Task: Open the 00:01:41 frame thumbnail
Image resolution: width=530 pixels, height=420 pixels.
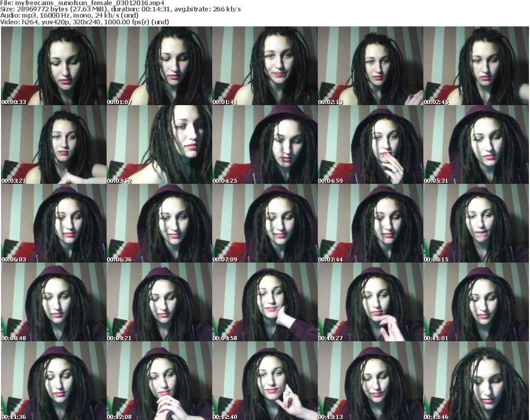Action: [x=265, y=66]
